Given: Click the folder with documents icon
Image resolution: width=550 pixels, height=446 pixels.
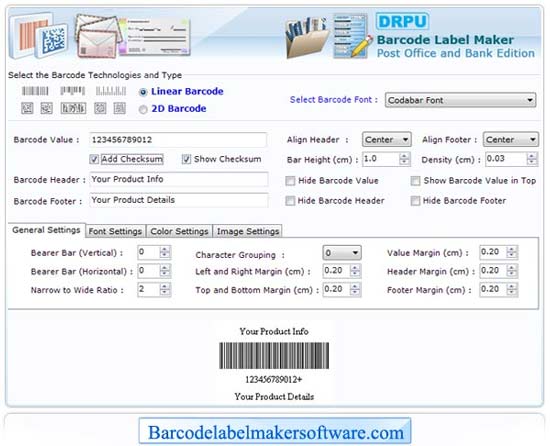Looking at the screenshot, I should [307, 37].
